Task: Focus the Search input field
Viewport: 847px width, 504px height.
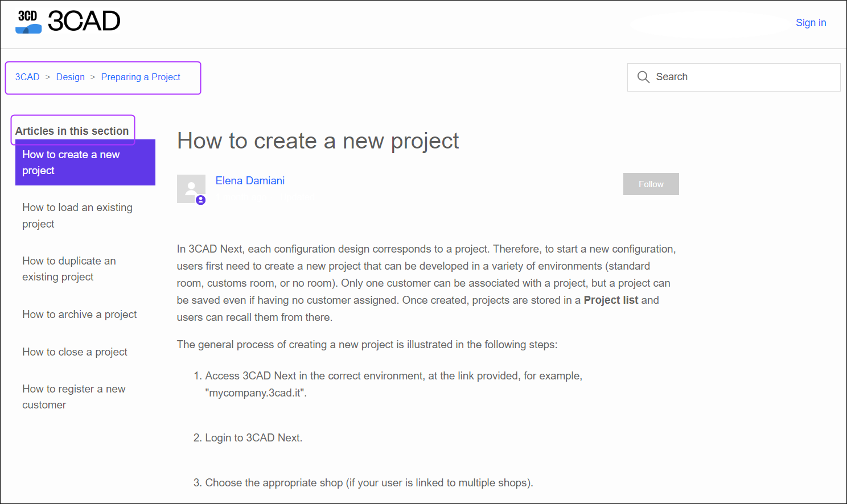Action: [734, 77]
